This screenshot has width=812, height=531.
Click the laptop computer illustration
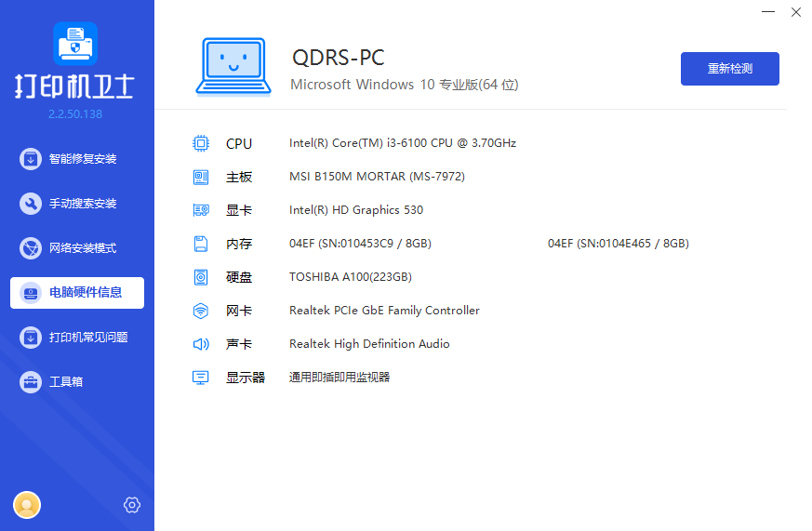(x=233, y=67)
